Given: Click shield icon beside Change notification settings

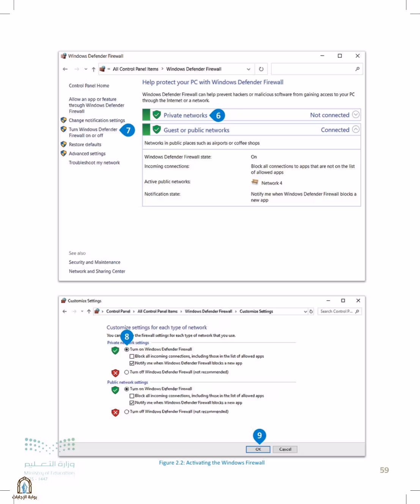Looking at the screenshot, I should 63,120.
